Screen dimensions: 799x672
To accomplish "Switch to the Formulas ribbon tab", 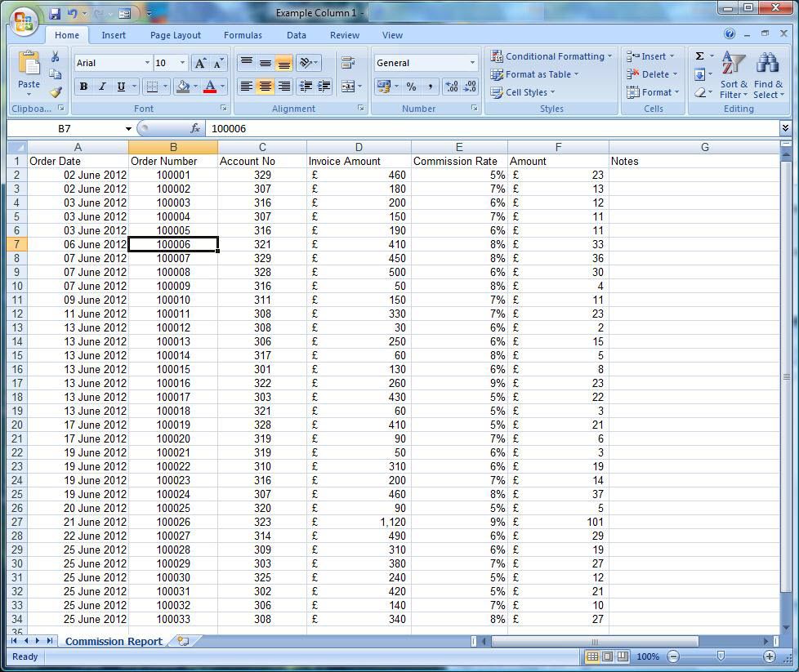I will pos(243,35).
